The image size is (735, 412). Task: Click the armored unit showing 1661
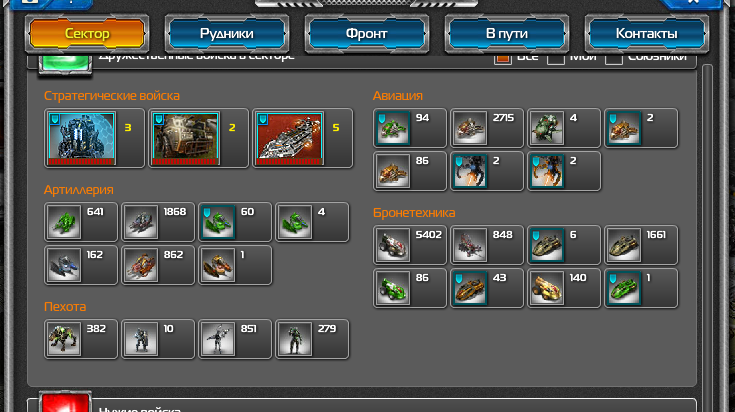pyautogui.click(x=641, y=245)
